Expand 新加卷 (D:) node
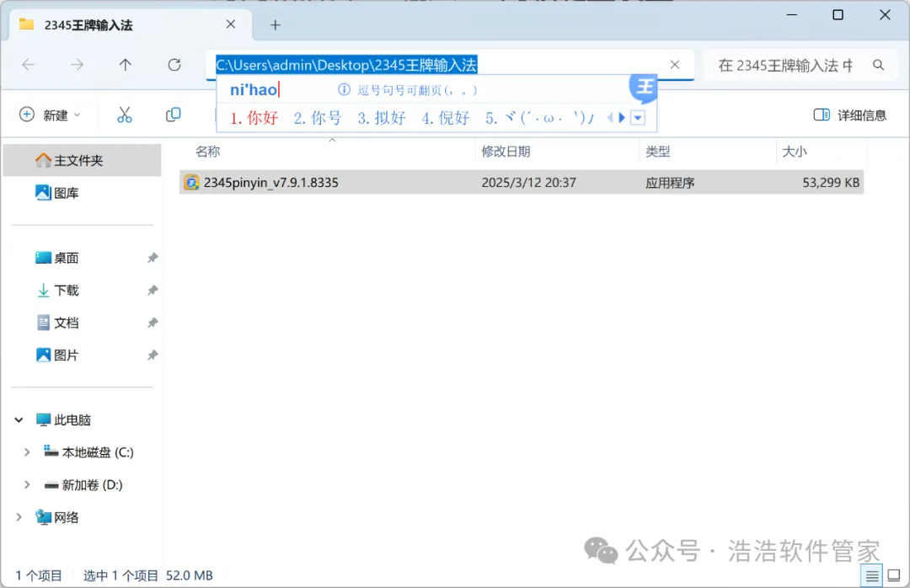Image resolution: width=910 pixels, height=588 pixels. [27, 484]
